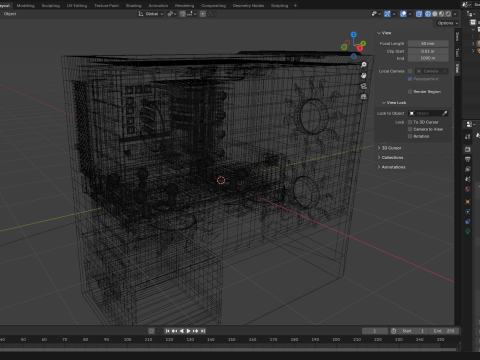Open object visibility selectability dropdown
This screenshot has height=360, width=480.
376,14
